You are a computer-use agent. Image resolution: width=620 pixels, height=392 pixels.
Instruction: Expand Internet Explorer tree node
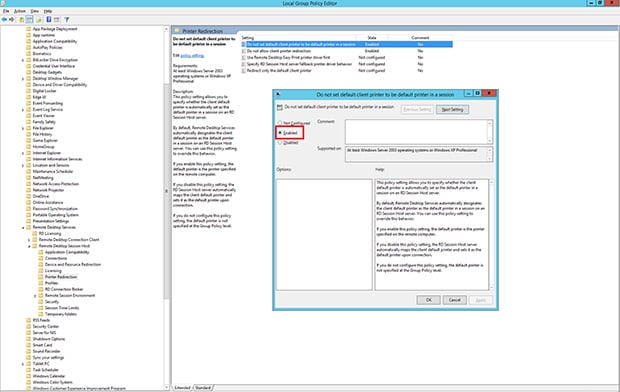point(23,153)
